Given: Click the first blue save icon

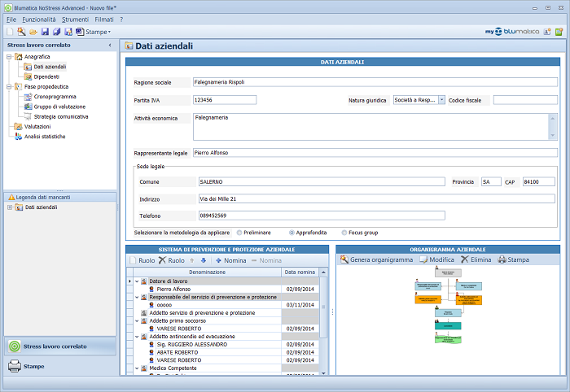Looking at the screenshot, I should coord(45,31).
